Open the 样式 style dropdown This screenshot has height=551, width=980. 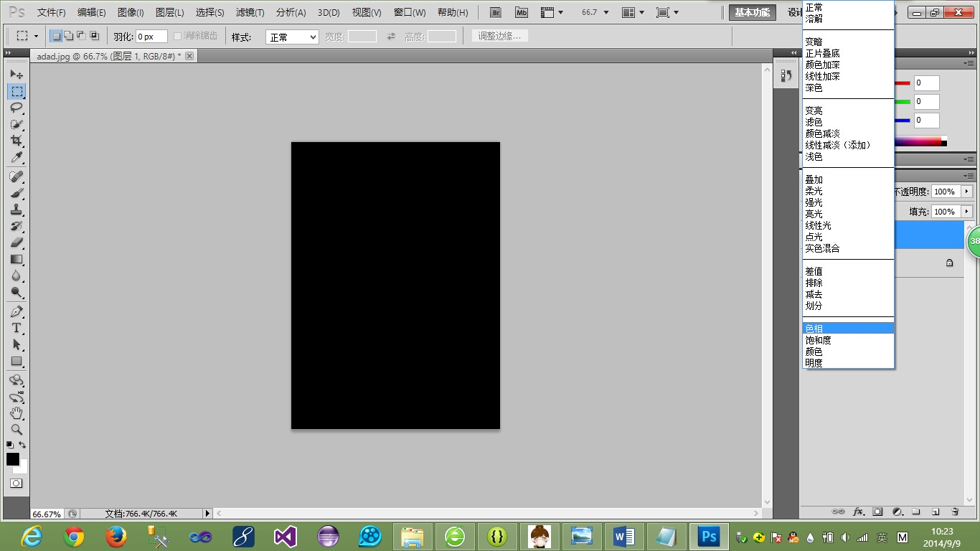tap(292, 37)
